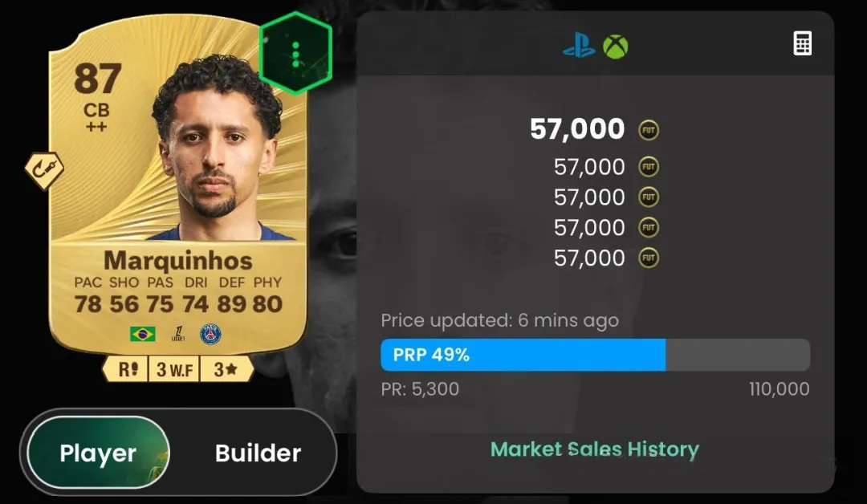Click the FUT coin beside top price
Screen dimensions: 867x504
[649, 131]
